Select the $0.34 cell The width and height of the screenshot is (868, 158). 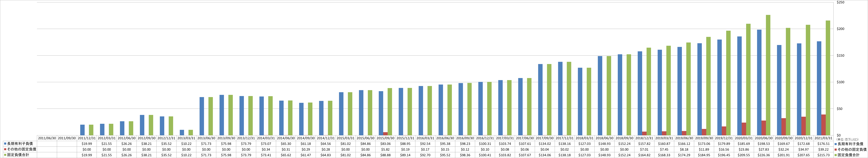coord(266,149)
